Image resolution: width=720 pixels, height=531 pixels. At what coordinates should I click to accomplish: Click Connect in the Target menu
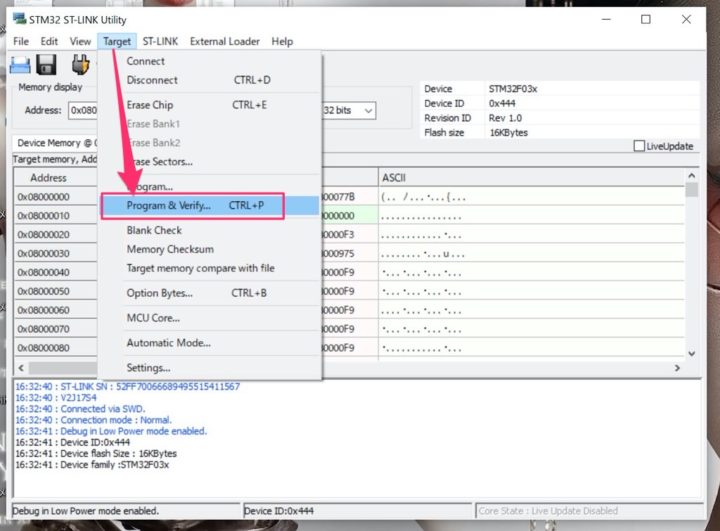coord(146,61)
